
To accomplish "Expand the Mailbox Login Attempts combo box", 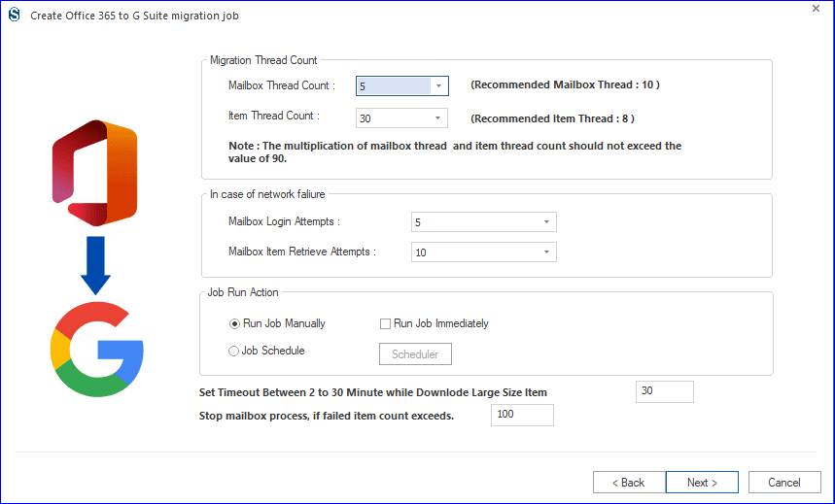I will [x=483, y=222].
